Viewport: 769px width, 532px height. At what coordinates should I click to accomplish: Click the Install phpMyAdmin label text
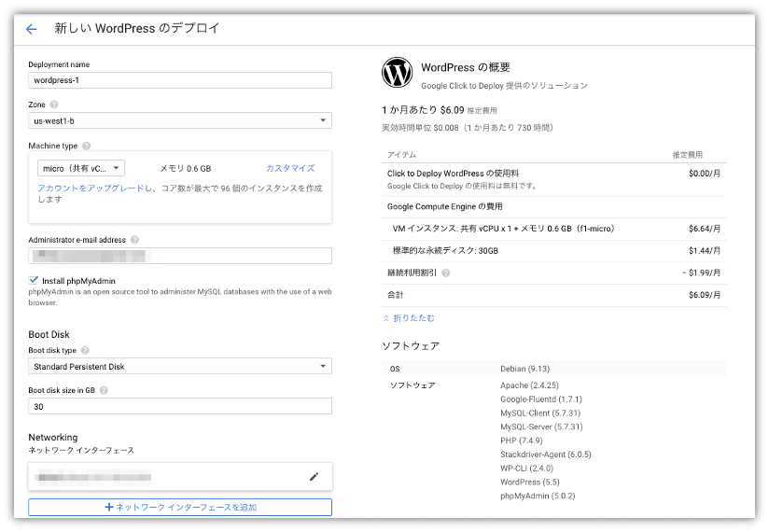[78, 281]
